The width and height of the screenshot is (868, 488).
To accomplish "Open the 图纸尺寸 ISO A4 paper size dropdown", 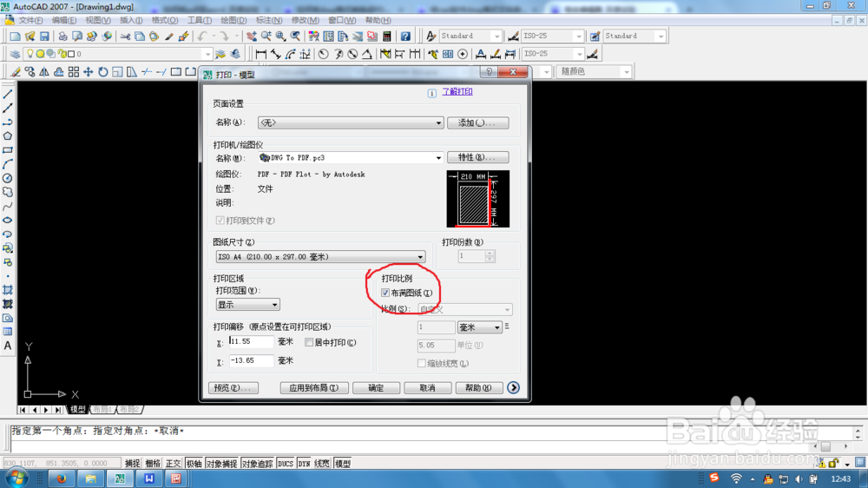I will pyautogui.click(x=320, y=257).
